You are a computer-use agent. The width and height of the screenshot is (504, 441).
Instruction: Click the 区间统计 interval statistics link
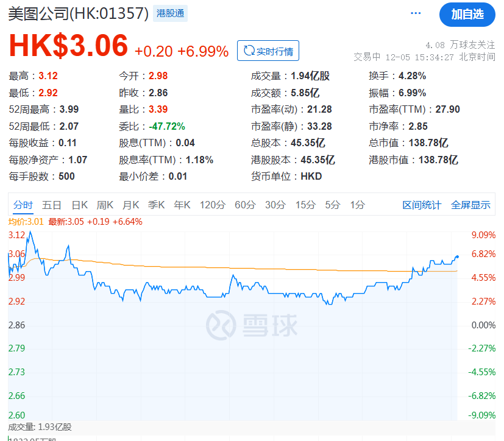click(x=423, y=205)
